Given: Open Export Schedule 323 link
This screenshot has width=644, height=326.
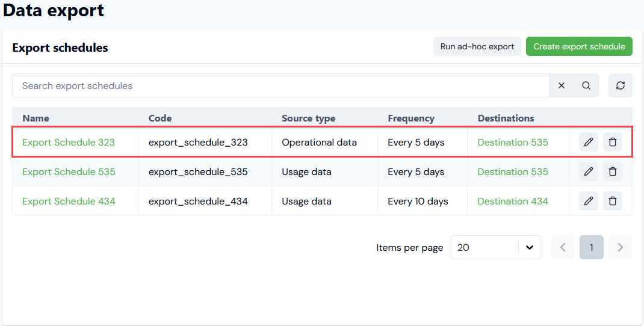Looking at the screenshot, I should (69, 142).
